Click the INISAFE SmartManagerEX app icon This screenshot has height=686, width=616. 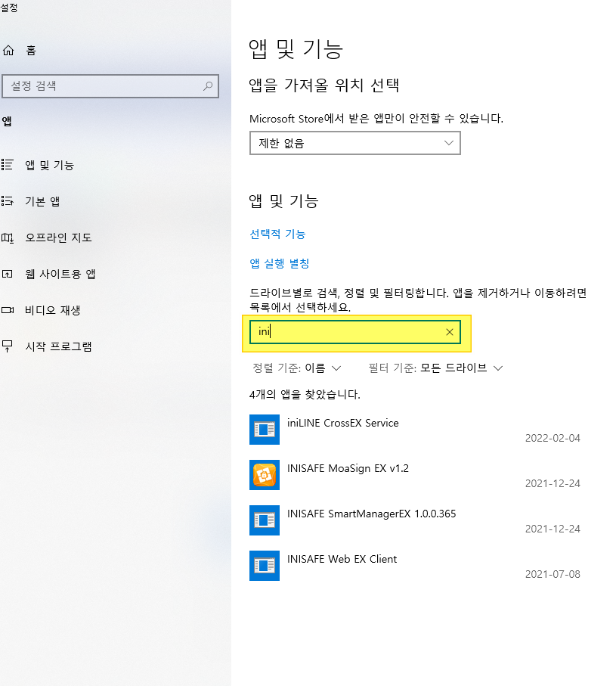265,520
